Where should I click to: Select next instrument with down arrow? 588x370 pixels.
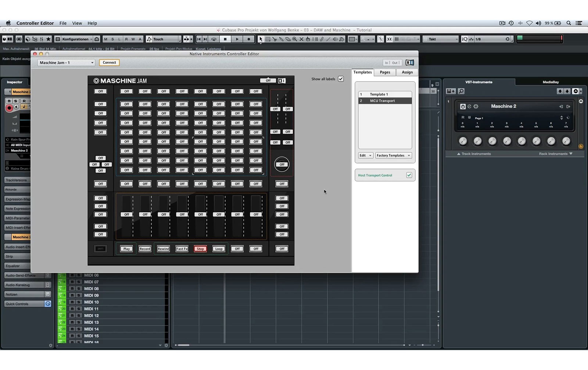pos(567,91)
